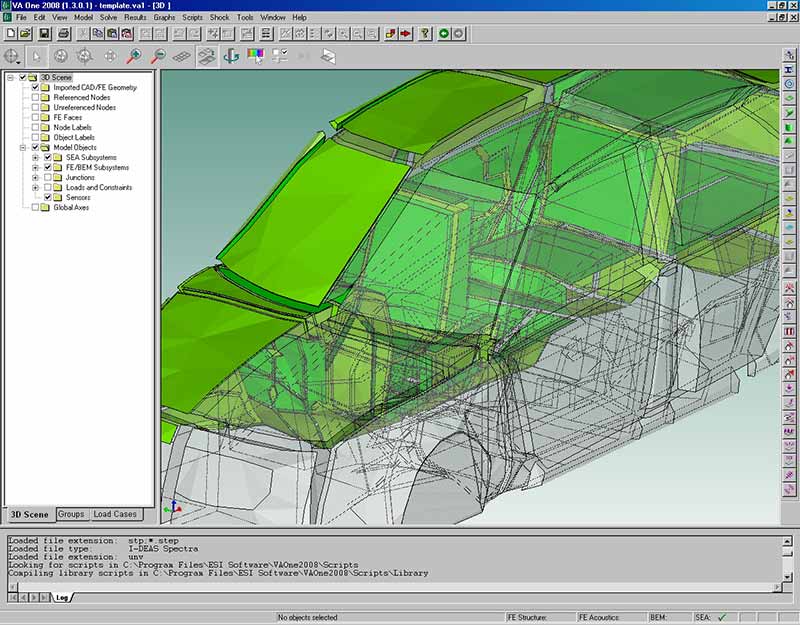Select the Sensors tree label

coord(78,197)
